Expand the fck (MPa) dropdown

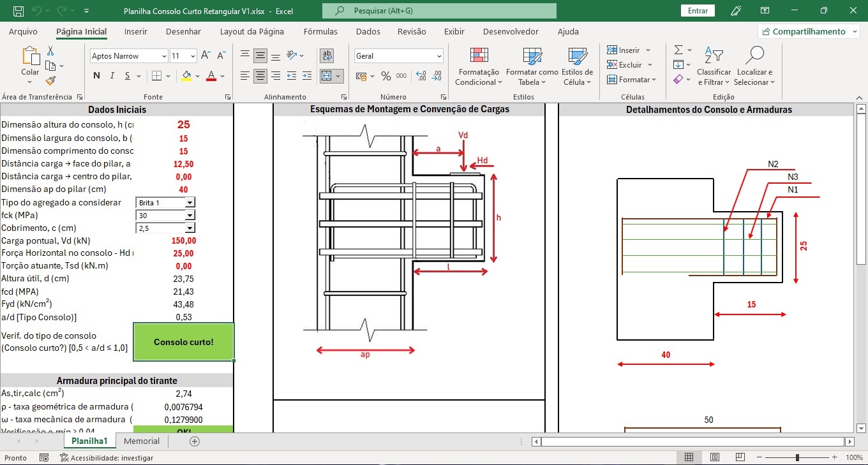click(x=190, y=216)
